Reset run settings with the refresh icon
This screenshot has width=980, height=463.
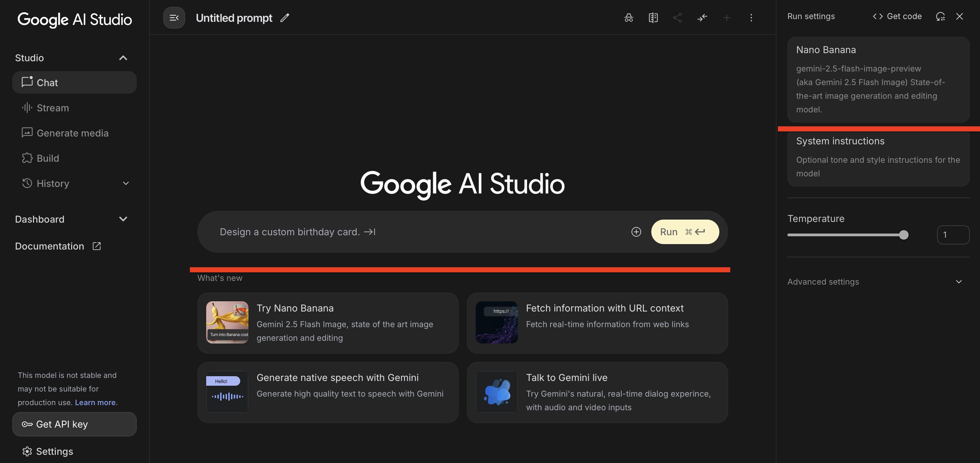(940, 16)
